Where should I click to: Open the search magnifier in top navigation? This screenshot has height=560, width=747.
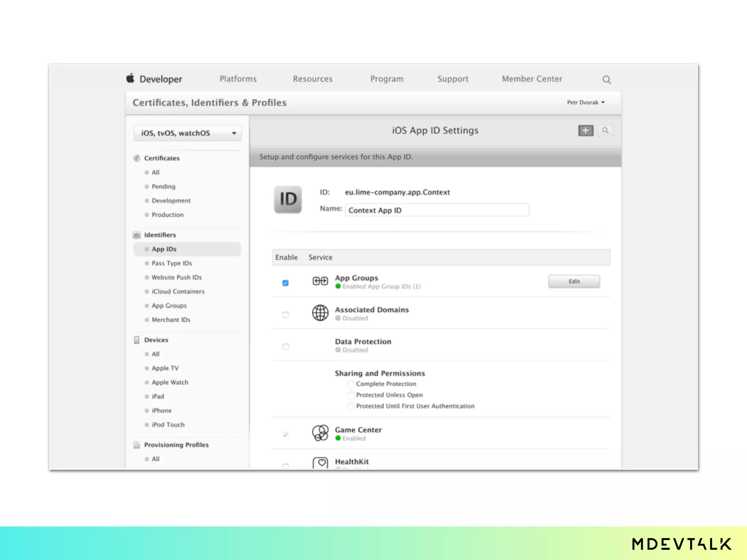tap(606, 79)
